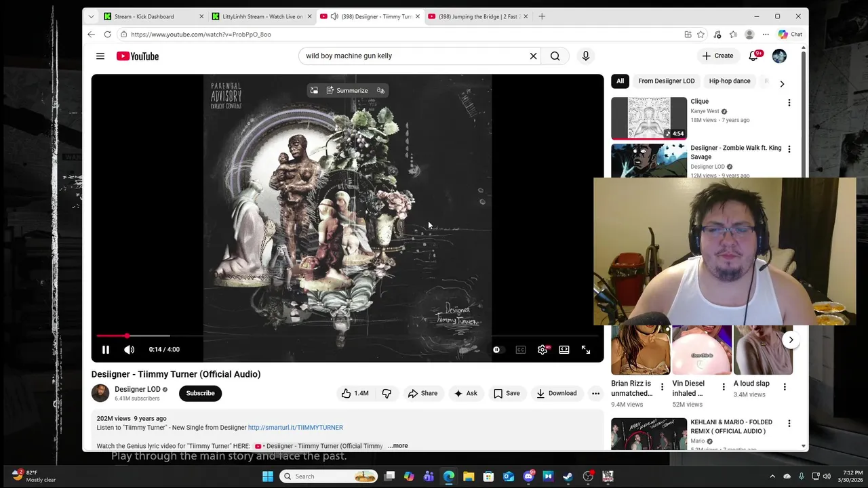Image resolution: width=868 pixels, height=488 pixels.
Task: Open the Edge profile icon
Action: click(x=749, y=35)
